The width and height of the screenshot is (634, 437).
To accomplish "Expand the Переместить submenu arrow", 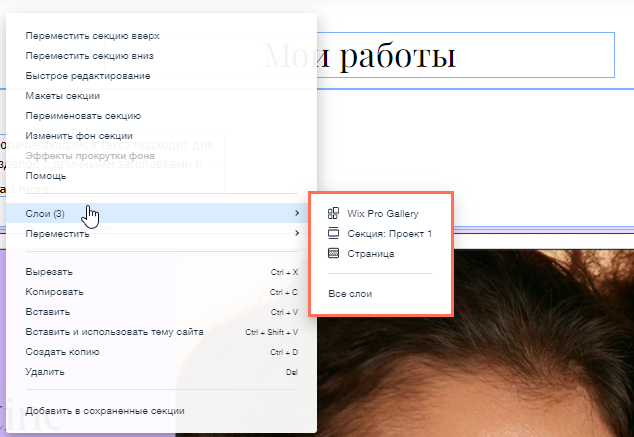I will click(x=297, y=233).
